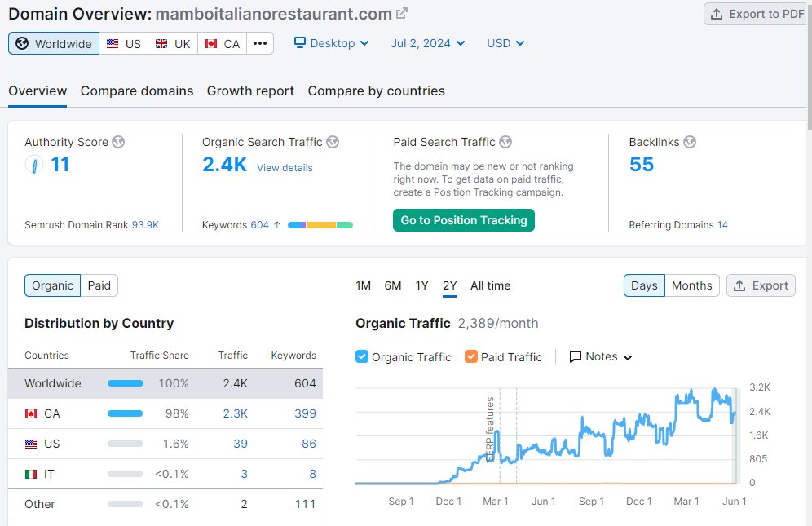
Task: Click the Backlinks 55 value
Action: tap(641, 165)
